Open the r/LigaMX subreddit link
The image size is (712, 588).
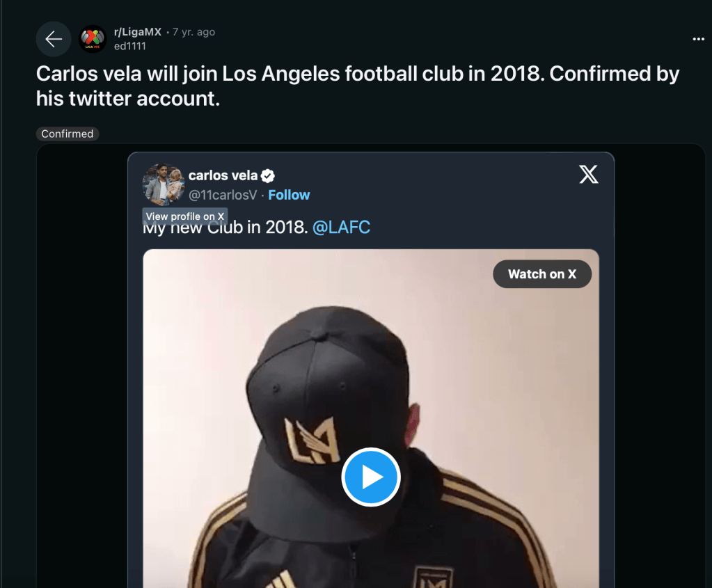pos(137,32)
